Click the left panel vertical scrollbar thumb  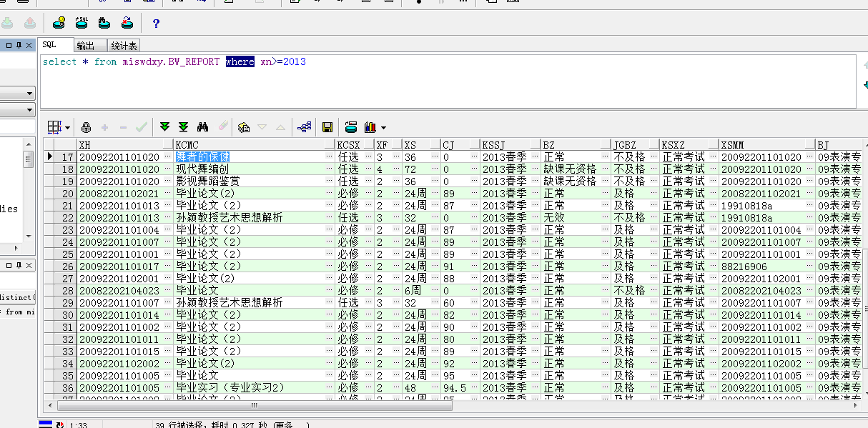(x=29, y=159)
